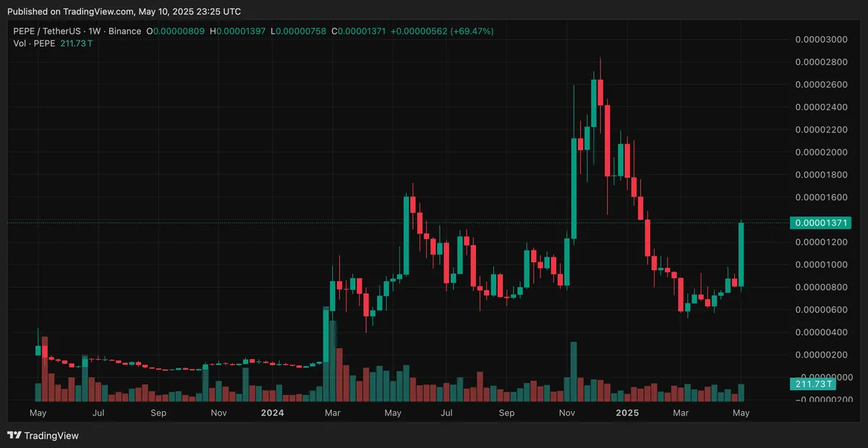The height and width of the screenshot is (448, 868).
Task: Click the TradingView wordmark text beside logo
Action: coord(51,436)
